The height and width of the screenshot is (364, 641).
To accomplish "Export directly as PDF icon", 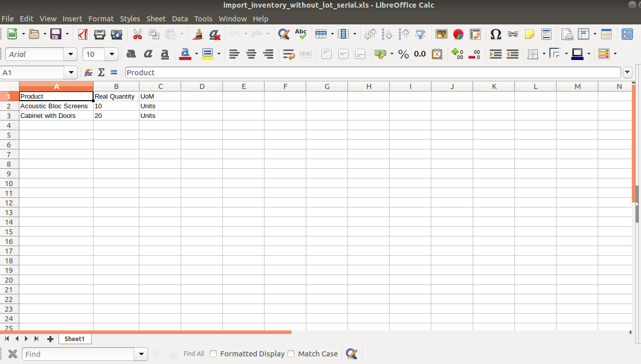I will tap(83, 34).
